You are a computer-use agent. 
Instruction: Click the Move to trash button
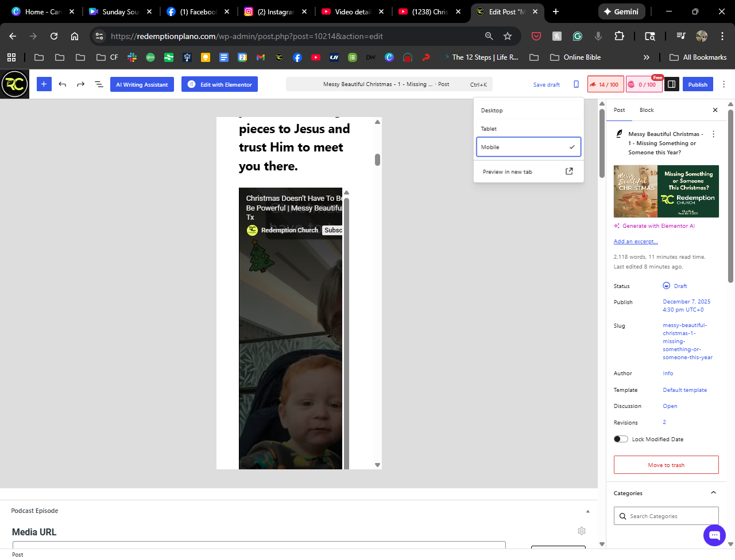(x=666, y=465)
